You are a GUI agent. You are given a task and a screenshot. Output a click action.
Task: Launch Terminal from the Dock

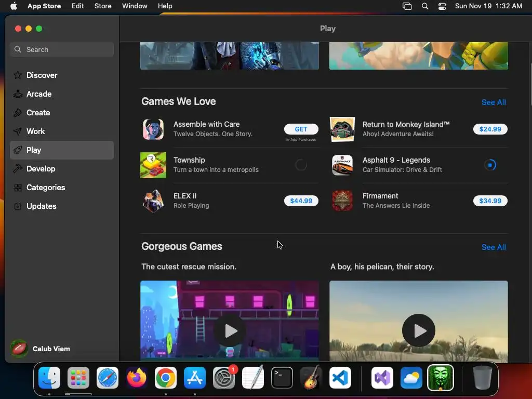[x=282, y=378]
